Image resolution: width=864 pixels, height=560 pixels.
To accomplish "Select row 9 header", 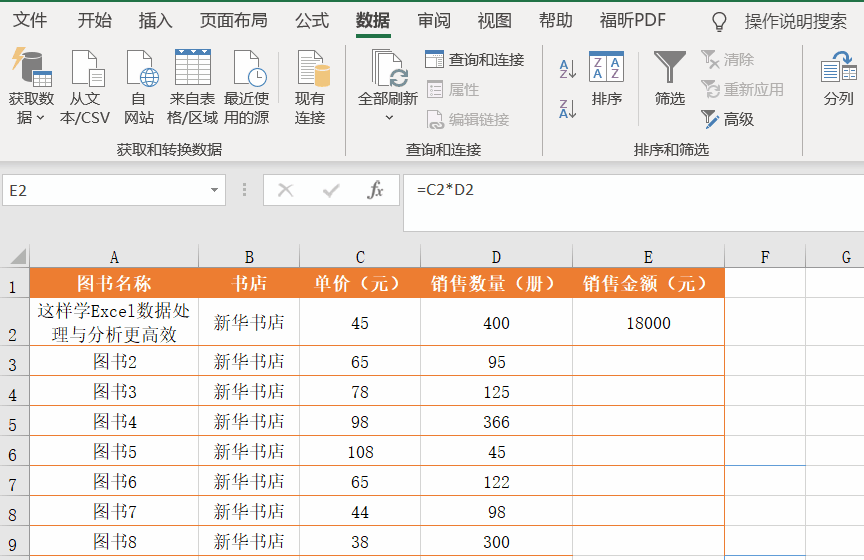I will pyautogui.click(x=14, y=541).
